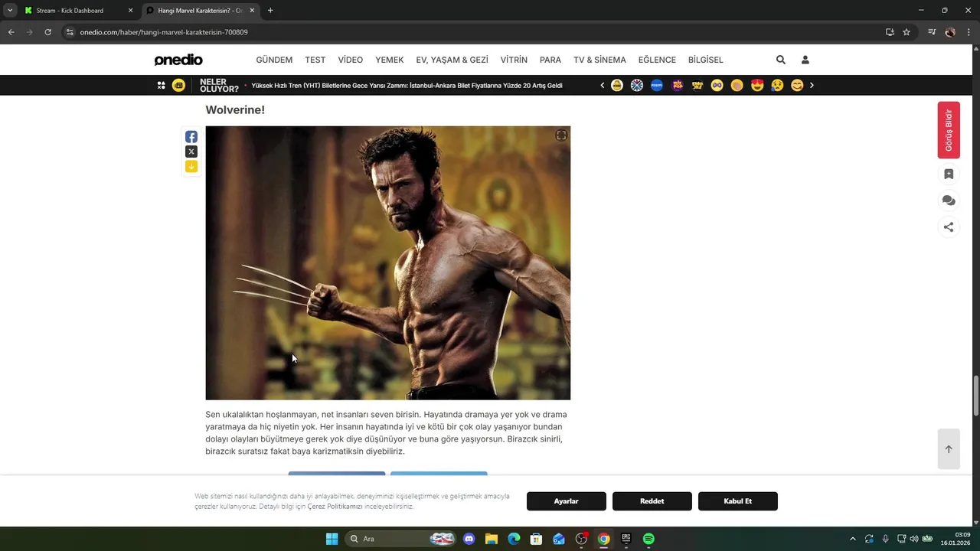
Task: Open the YEMEK menu item
Action: (x=390, y=60)
